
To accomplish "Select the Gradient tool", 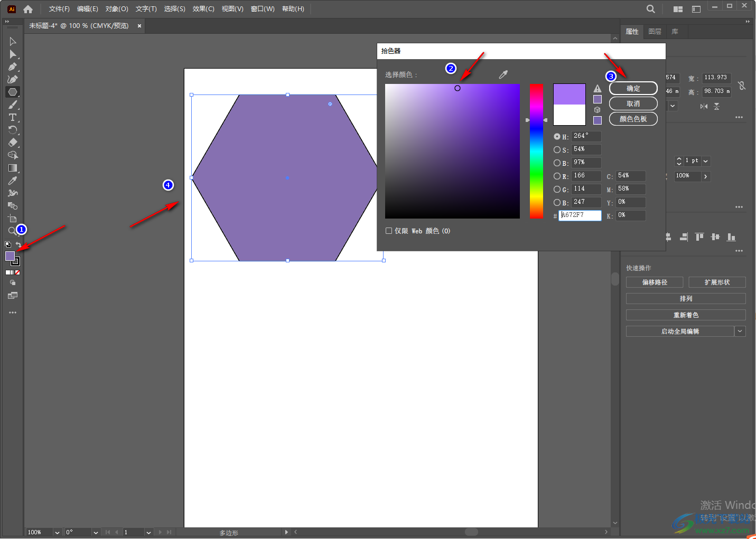I will pyautogui.click(x=13, y=168).
